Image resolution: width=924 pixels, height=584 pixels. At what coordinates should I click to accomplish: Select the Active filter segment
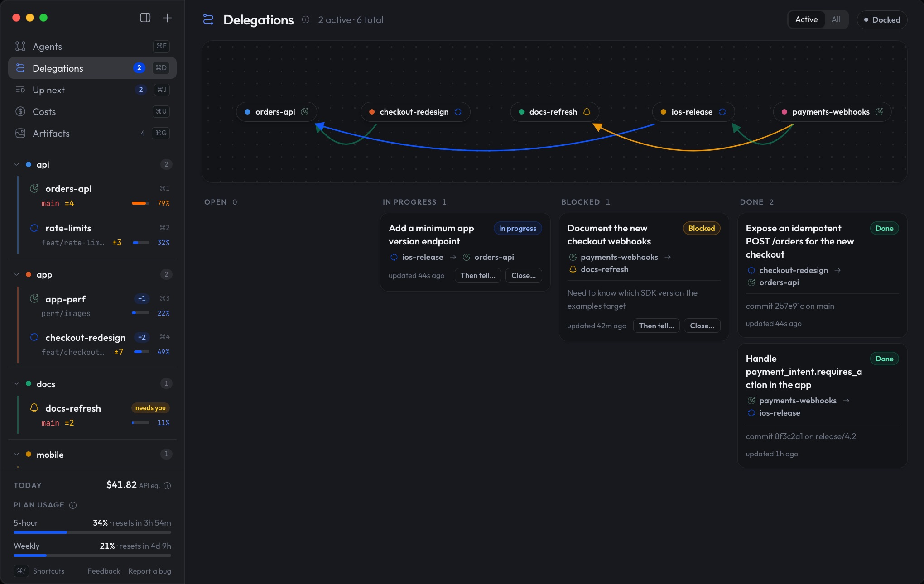point(806,19)
